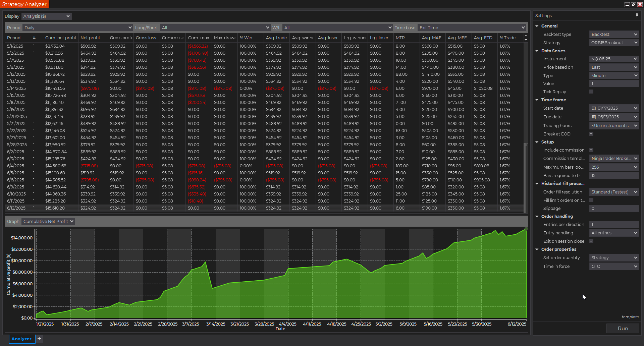Click the Run button
Viewport: 644px width, 346px height.
click(x=623, y=328)
